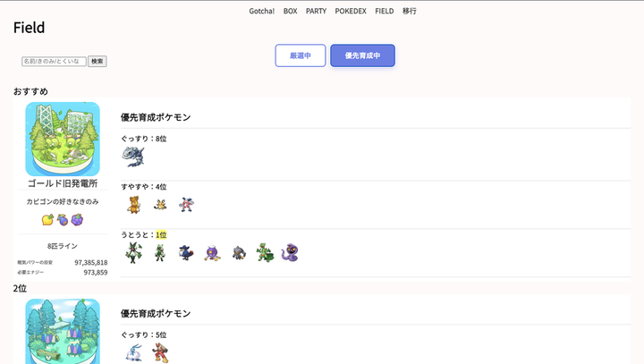Open the POKEDEX nav link
644x364 pixels.
pos(351,11)
